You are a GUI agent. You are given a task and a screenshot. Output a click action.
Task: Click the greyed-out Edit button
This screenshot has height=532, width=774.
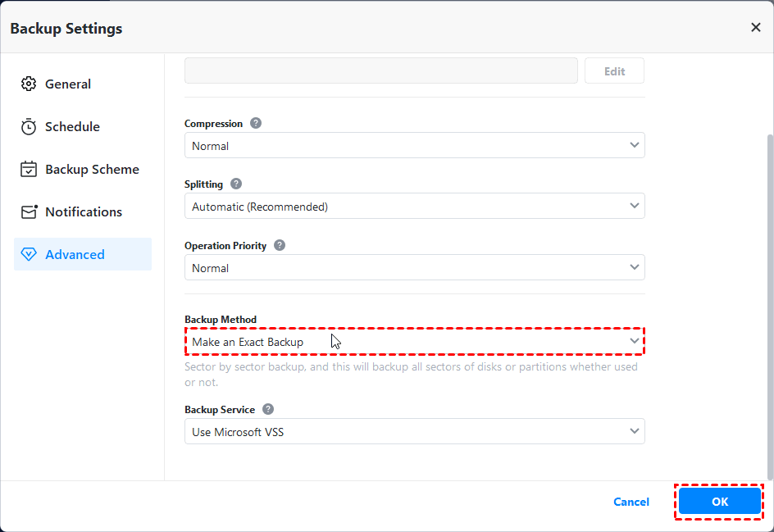[614, 71]
